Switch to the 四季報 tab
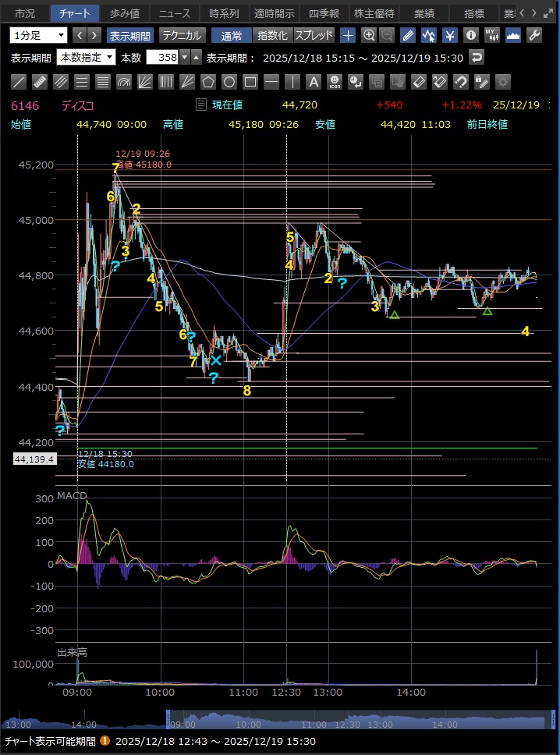560x755 pixels. (x=324, y=13)
